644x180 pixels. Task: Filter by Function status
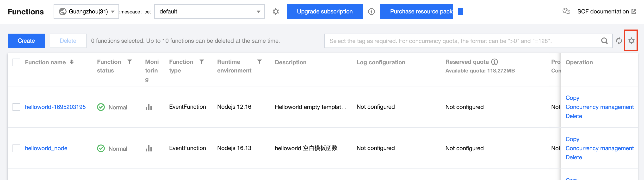point(130,61)
